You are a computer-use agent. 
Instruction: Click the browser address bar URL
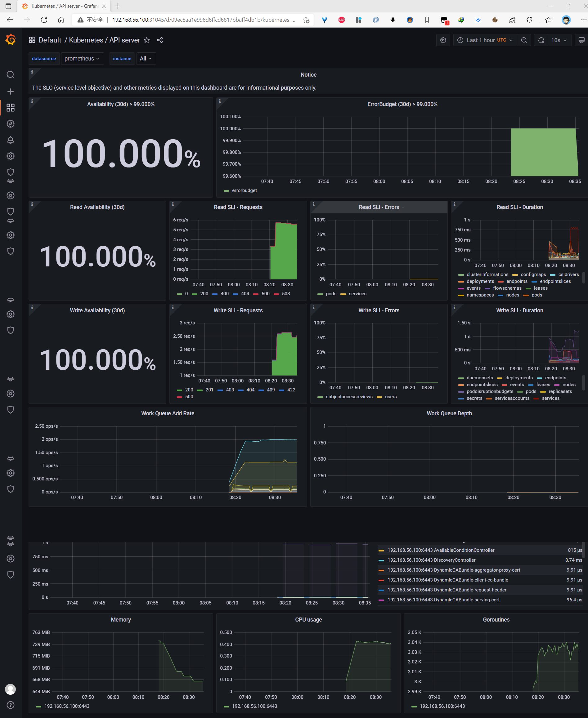tap(203, 20)
